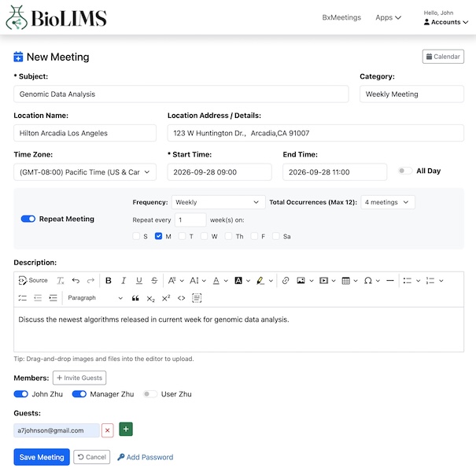The image size is (476, 472).
Task: Remove guest a7johnson@gmail.com with red X
Action: 108,430
